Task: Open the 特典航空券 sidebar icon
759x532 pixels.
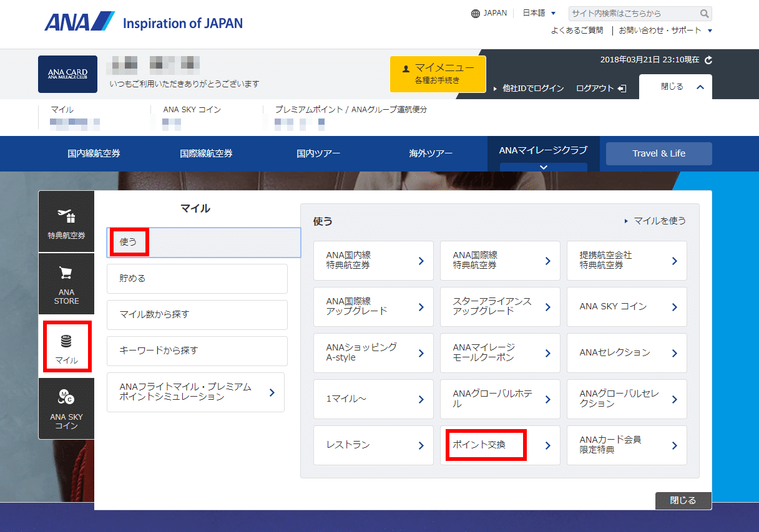Action: point(66,222)
